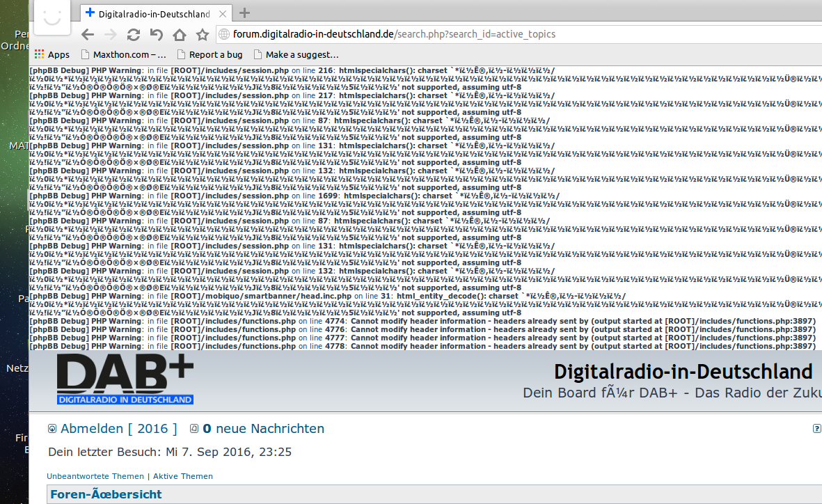Open the Make a suggestion bookmark
The height and width of the screenshot is (504, 822).
tap(296, 54)
